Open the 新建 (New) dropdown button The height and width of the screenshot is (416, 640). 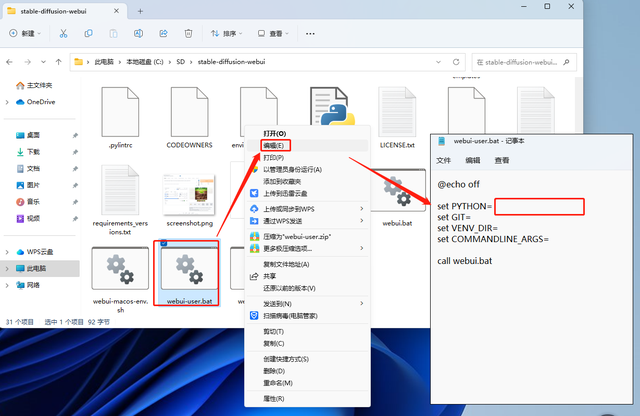(25, 33)
